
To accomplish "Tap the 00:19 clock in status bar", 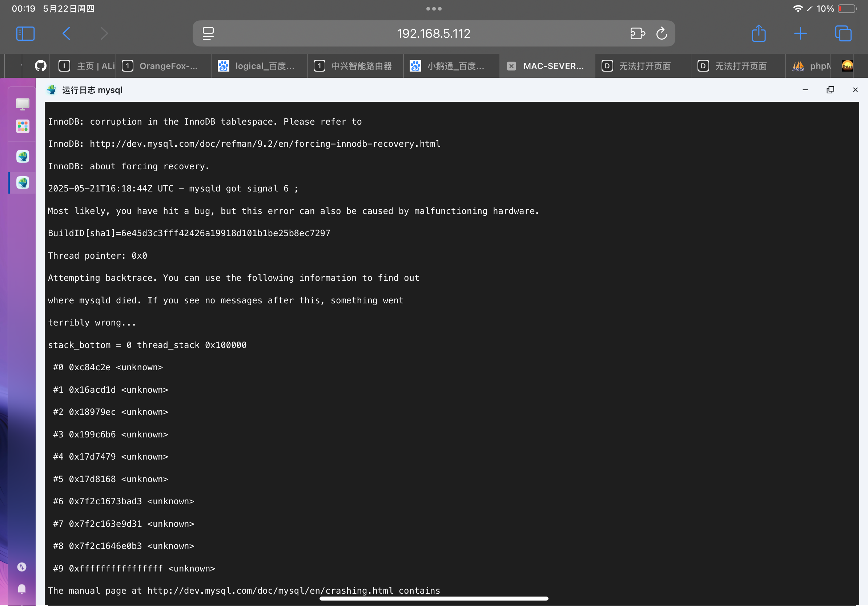I will [x=23, y=8].
